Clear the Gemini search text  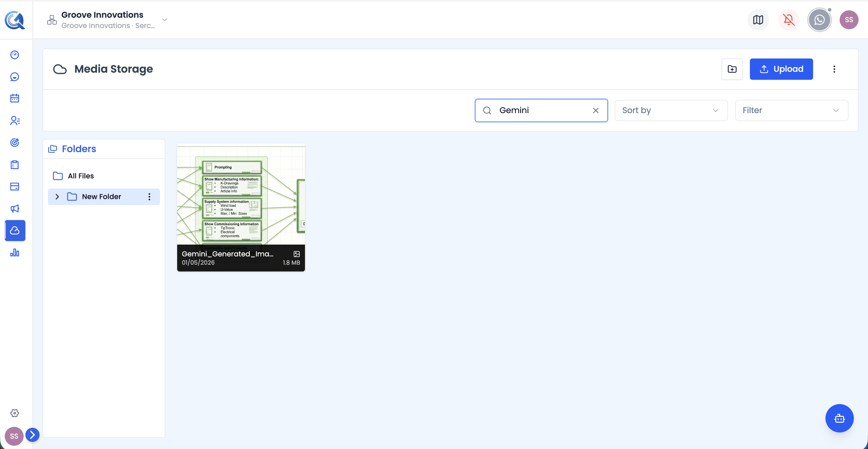(595, 110)
